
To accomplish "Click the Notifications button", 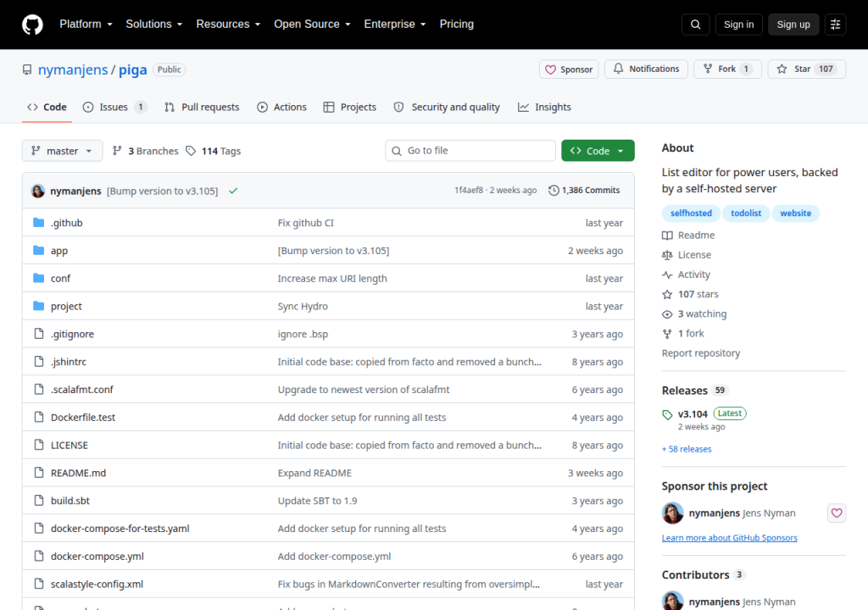I will [x=646, y=69].
